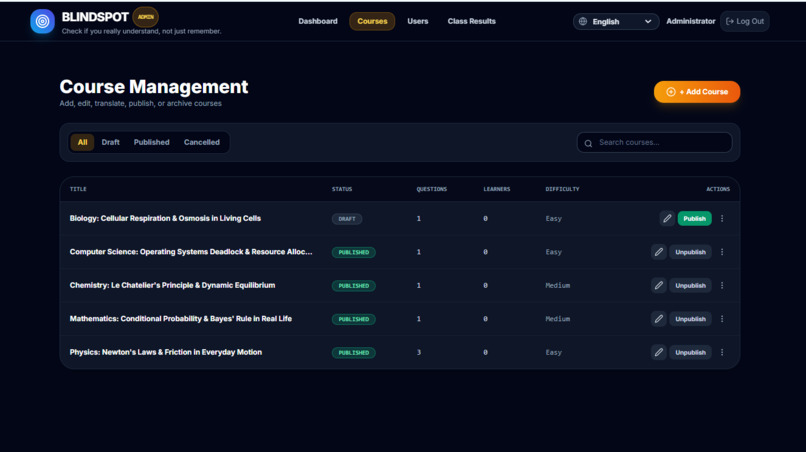This screenshot has height=452, width=806.
Task: Unpublish the Chemistry course
Action: tap(690, 285)
